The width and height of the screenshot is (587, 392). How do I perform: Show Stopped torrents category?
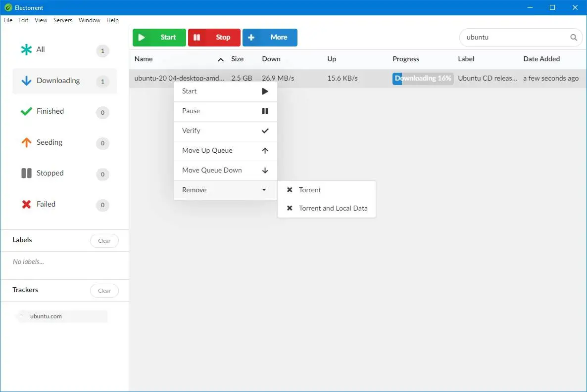[x=65, y=173]
